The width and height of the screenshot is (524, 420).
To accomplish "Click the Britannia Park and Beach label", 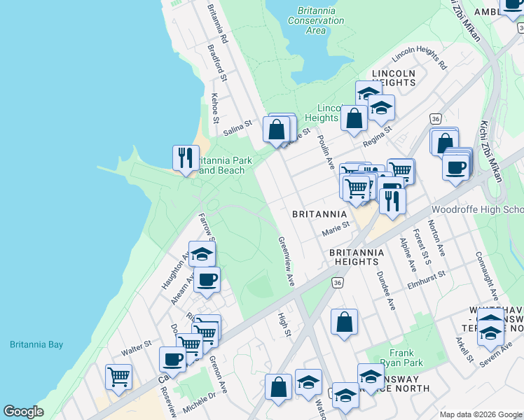I will pos(225,165).
